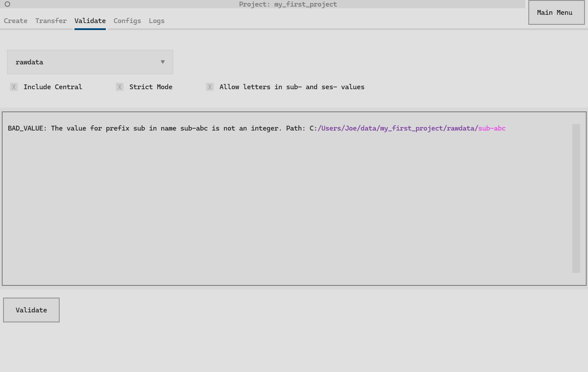Select the Validate tab

click(x=90, y=21)
